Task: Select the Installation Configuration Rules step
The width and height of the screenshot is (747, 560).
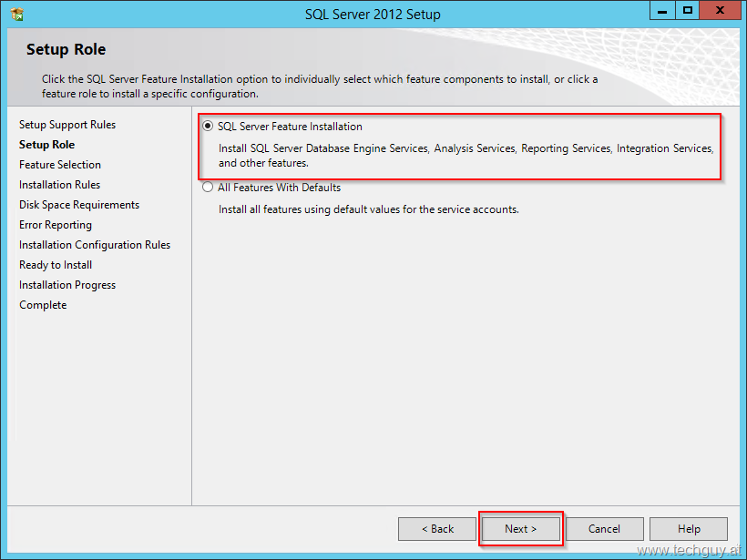Action: 95,245
